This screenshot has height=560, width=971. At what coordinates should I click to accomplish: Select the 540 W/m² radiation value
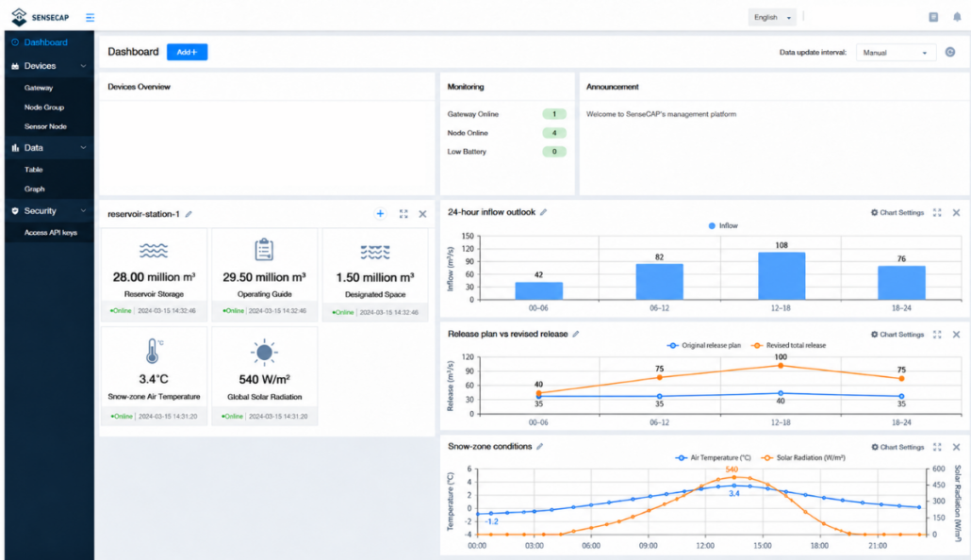pos(264,379)
